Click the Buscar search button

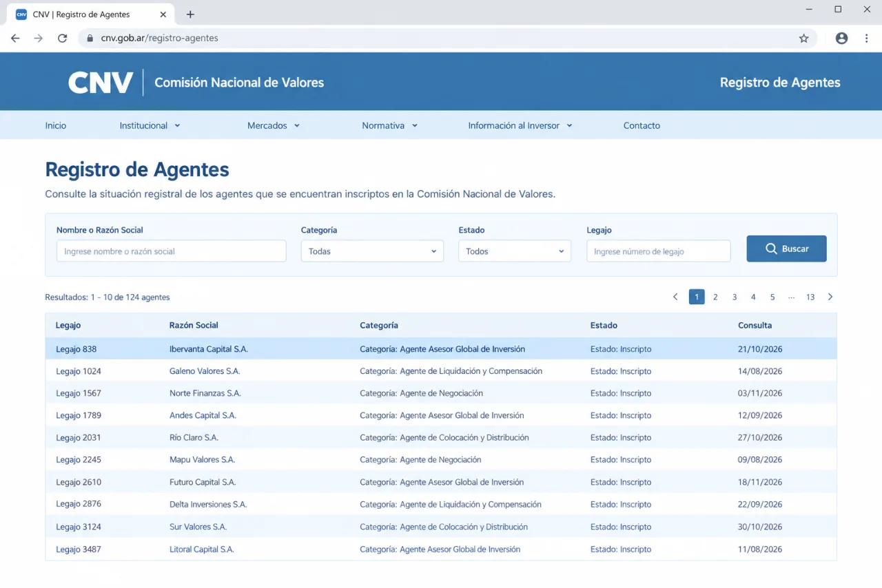786,249
